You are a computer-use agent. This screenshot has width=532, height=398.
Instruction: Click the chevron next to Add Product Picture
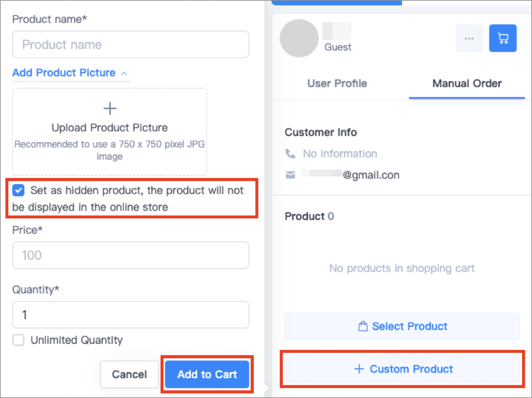coord(124,73)
